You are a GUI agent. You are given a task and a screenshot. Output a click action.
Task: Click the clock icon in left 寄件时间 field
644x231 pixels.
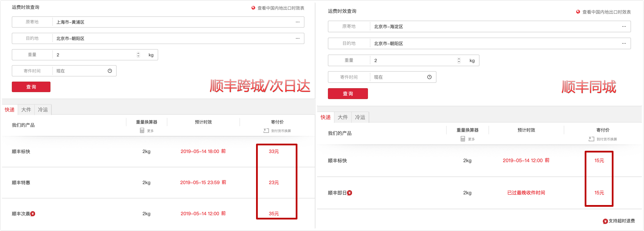pos(110,71)
